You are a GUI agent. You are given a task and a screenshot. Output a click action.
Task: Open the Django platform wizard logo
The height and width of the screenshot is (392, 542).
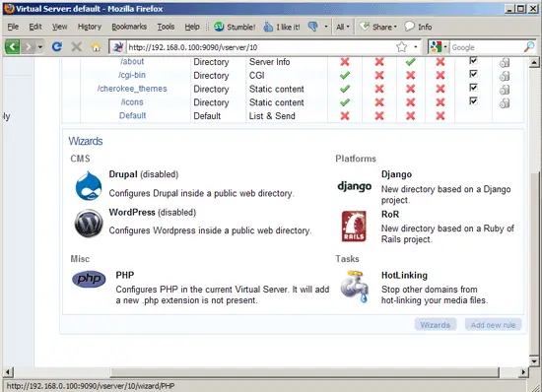click(355, 186)
